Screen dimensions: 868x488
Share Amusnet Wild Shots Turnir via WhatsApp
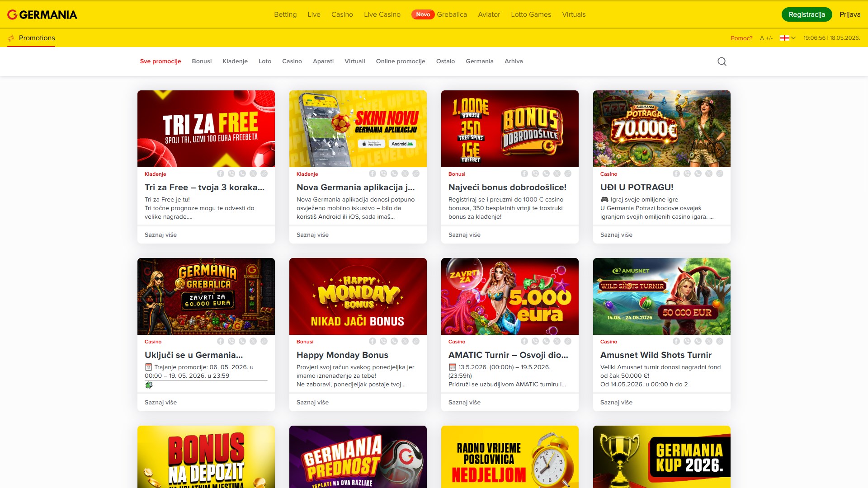(x=698, y=341)
